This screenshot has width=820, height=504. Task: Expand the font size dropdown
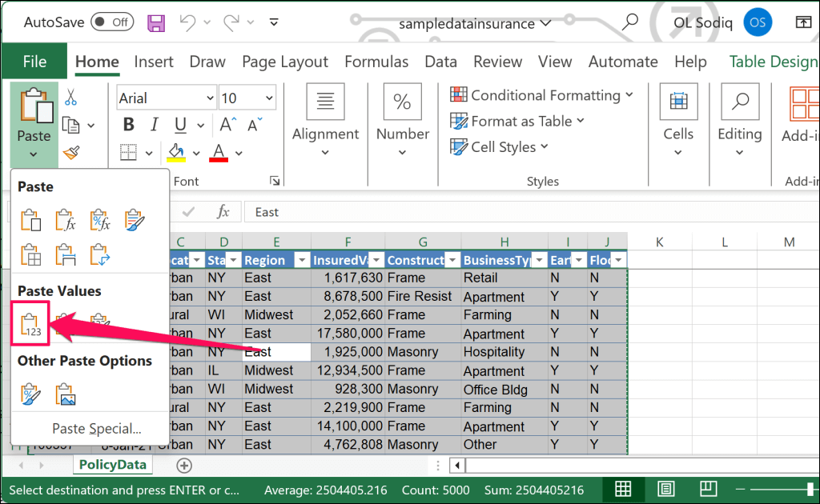pyautogui.click(x=267, y=98)
